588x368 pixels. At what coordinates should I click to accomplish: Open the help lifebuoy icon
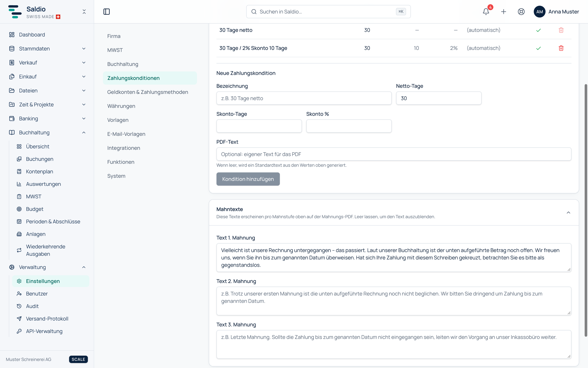point(521,12)
